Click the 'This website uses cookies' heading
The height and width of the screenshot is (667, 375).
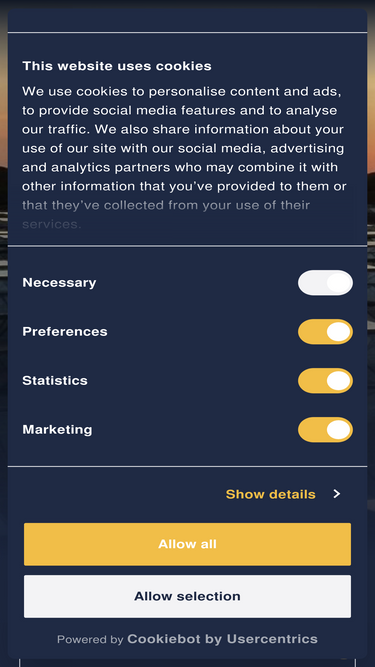117,66
